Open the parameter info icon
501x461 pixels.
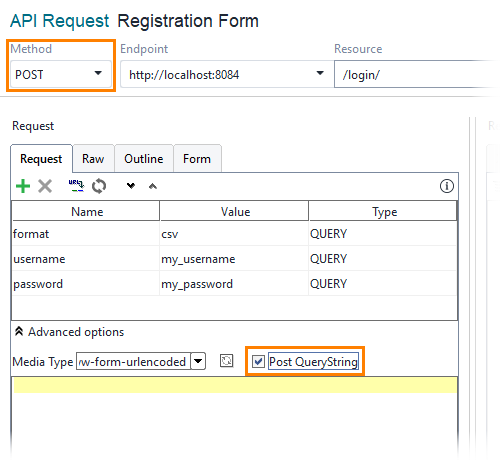click(x=447, y=186)
